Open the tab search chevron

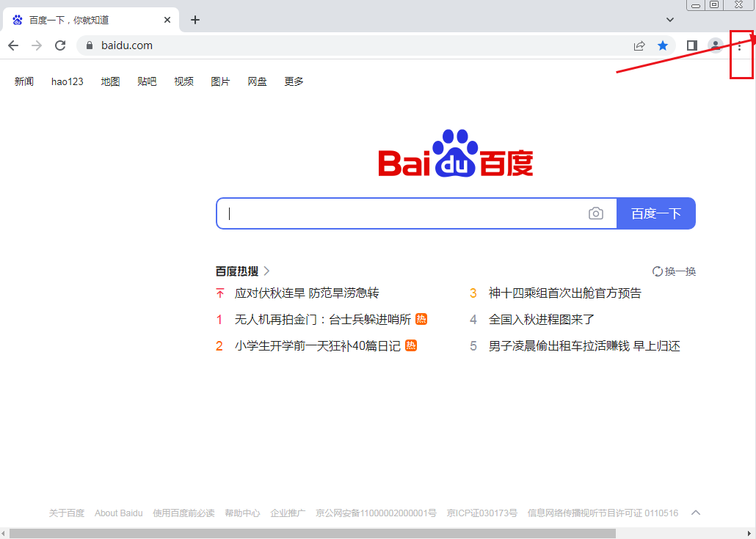click(x=669, y=19)
